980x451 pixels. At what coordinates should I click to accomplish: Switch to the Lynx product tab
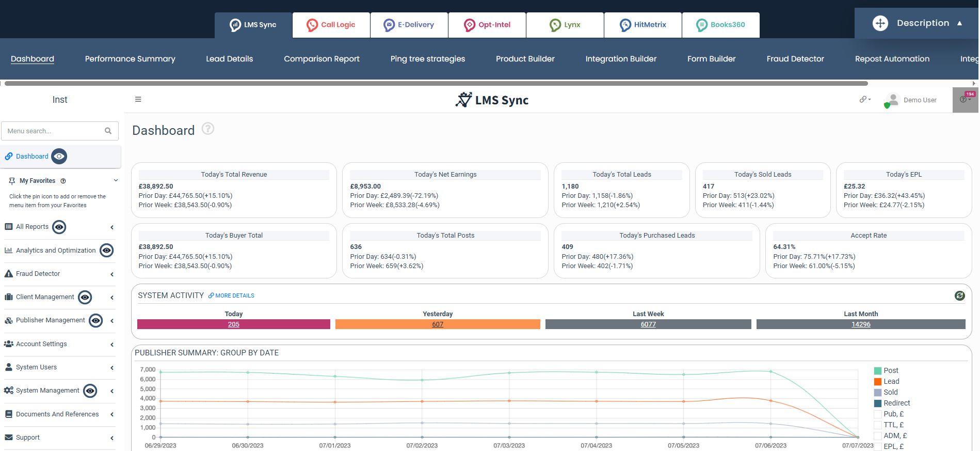point(565,25)
